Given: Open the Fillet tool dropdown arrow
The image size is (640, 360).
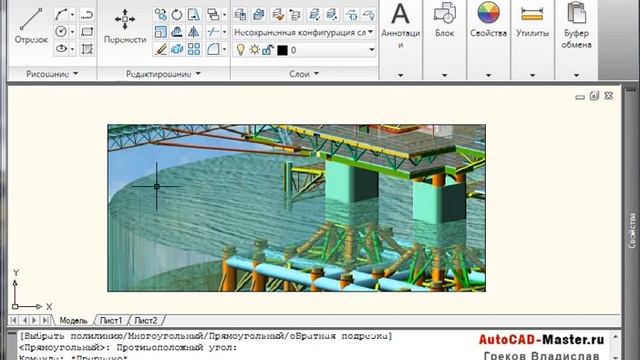Looking at the screenshot, I should click(224, 49).
